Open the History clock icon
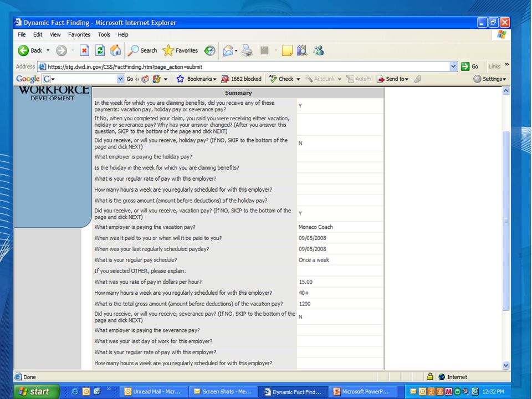Image resolution: width=532 pixels, height=399 pixels. coord(209,50)
